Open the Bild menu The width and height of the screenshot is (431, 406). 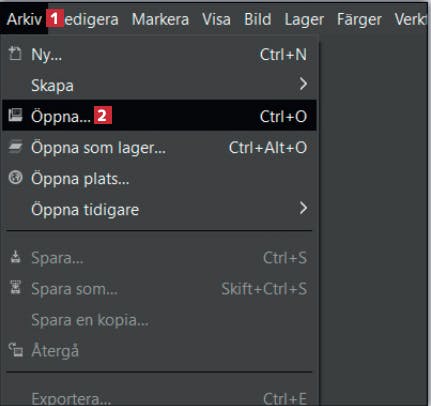click(x=258, y=19)
